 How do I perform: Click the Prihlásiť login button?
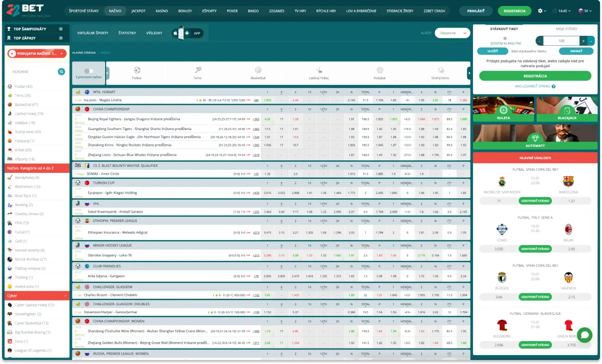point(476,10)
